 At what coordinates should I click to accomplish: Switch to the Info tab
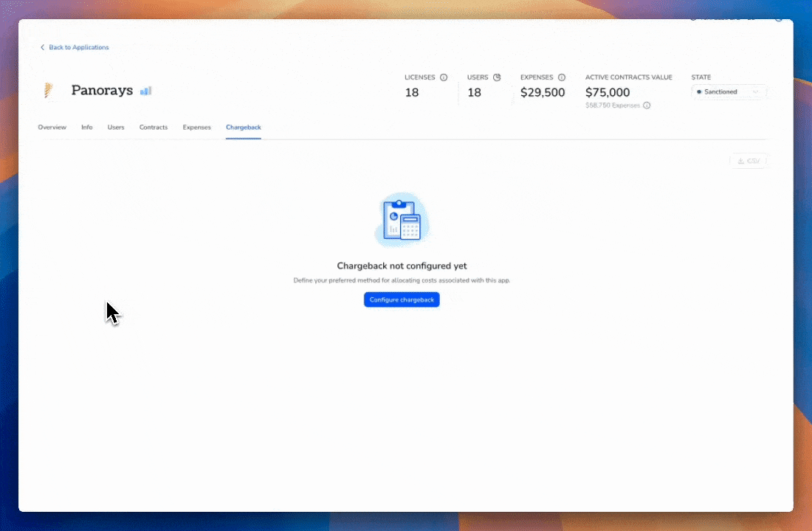[87, 128]
